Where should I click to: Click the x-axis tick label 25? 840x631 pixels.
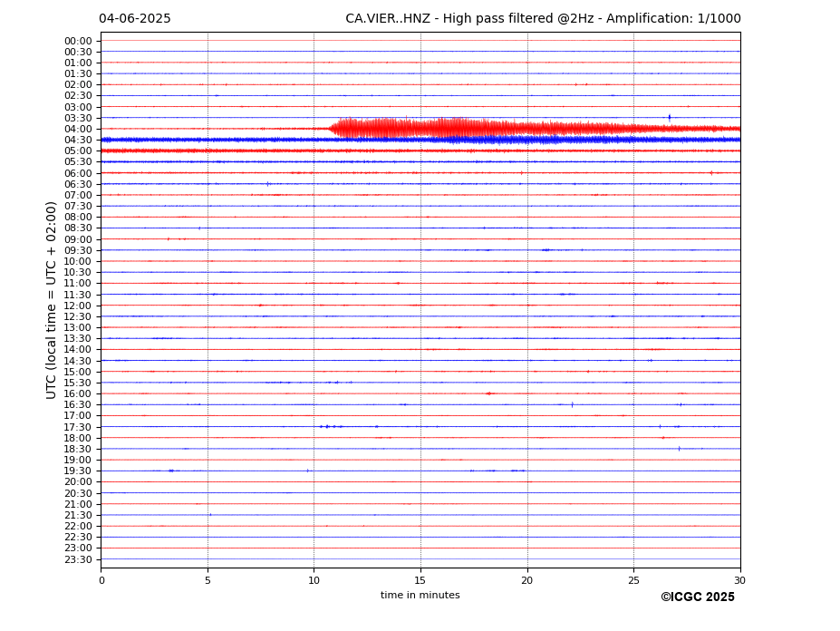pyautogui.click(x=633, y=580)
